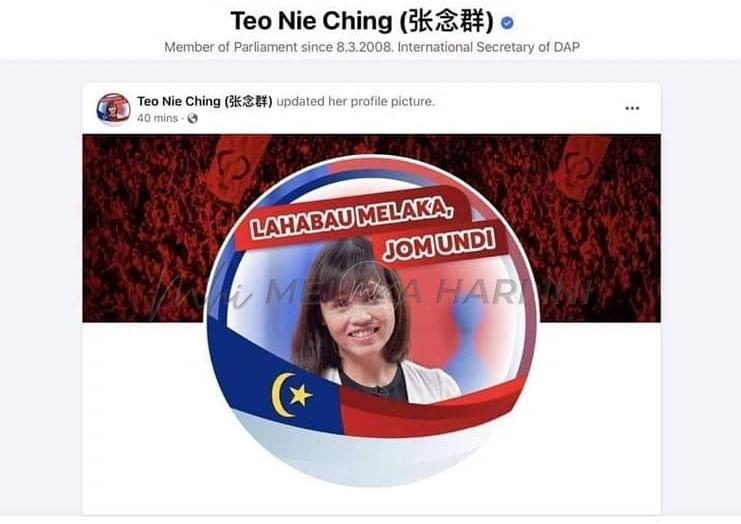Click 'updated her profile picture.' text
741x524 pixels.
(x=355, y=102)
